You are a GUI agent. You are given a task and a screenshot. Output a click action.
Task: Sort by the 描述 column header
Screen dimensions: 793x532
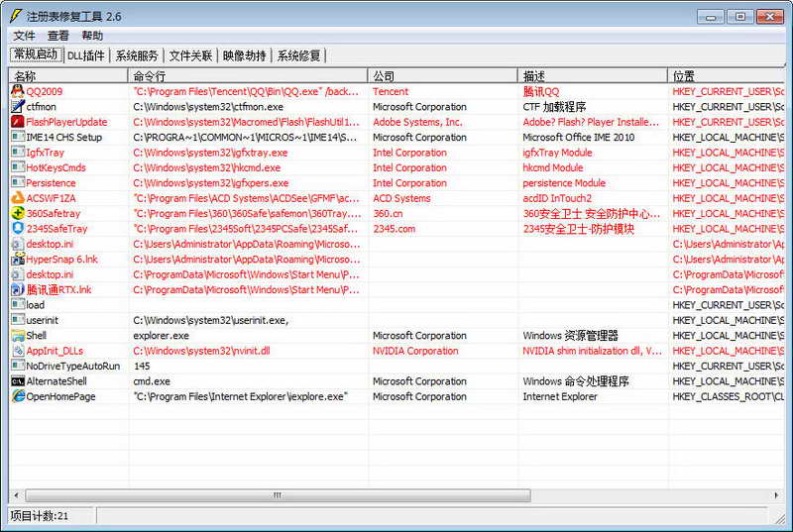592,76
